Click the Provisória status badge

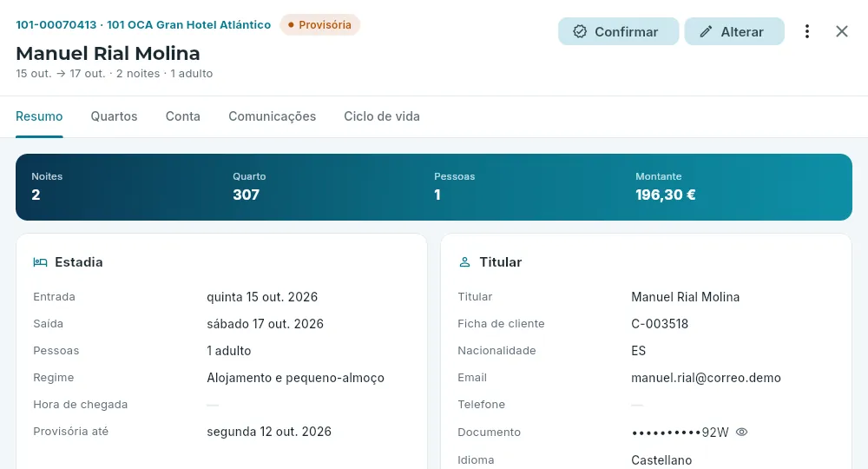320,25
